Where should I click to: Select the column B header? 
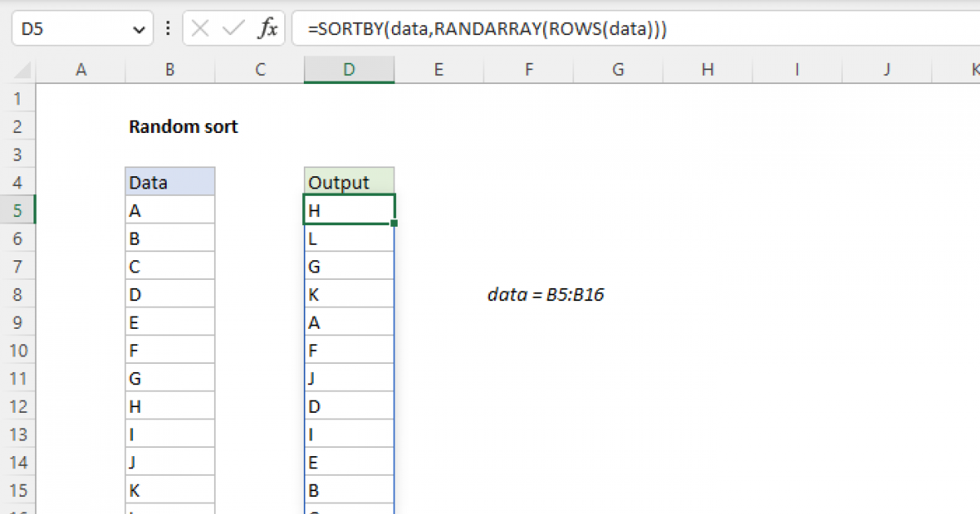tap(169, 69)
